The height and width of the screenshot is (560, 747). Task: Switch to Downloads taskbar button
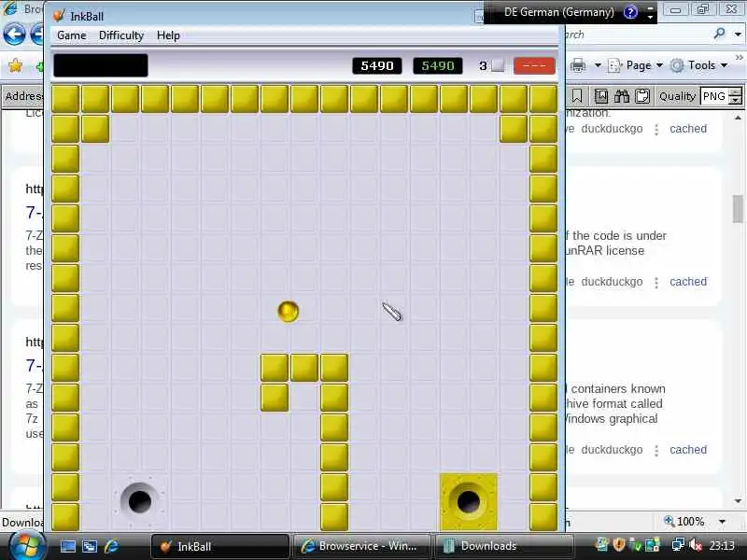click(503, 546)
